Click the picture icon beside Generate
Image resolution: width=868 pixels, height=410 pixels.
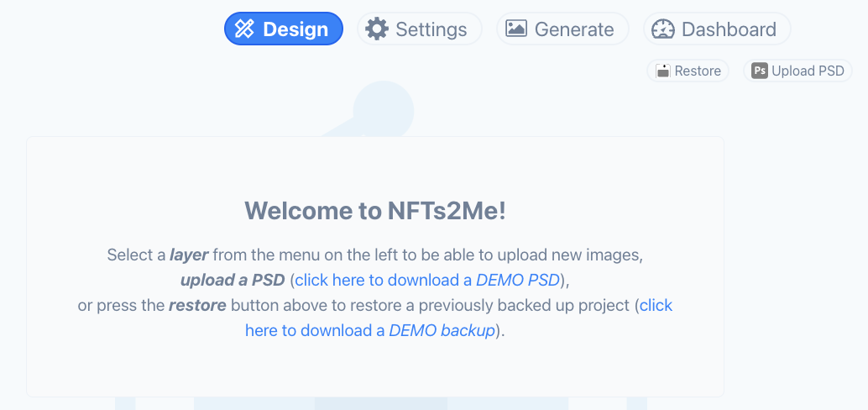(516, 29)
